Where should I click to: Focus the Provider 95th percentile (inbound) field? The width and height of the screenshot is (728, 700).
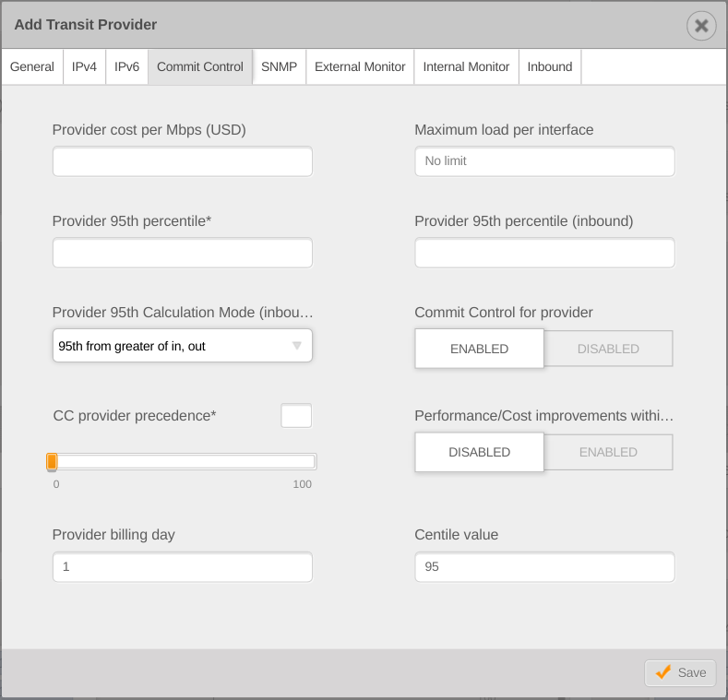544,253
